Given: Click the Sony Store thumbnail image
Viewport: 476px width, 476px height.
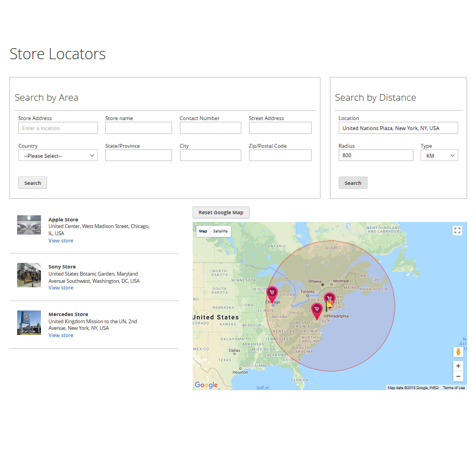Looking at the screenshot, I should pos(29,275).
